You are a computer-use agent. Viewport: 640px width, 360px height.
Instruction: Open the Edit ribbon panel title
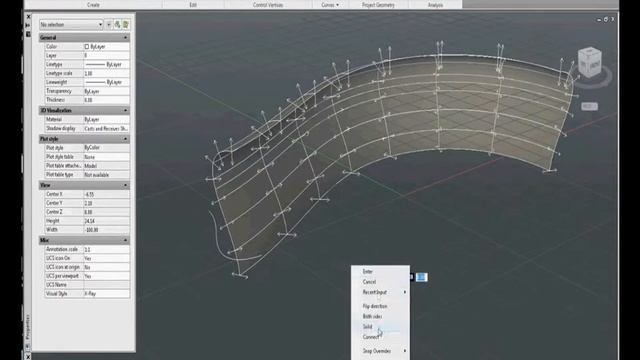[193, 5]
